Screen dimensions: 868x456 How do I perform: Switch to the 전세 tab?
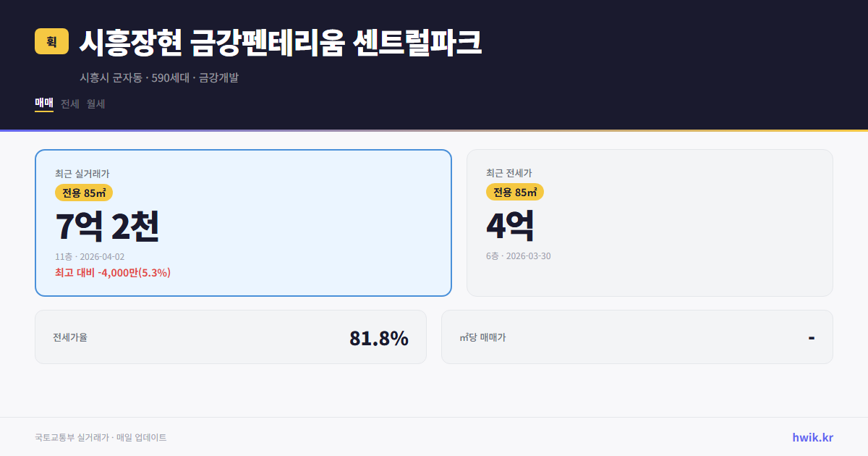coord(68,104)
